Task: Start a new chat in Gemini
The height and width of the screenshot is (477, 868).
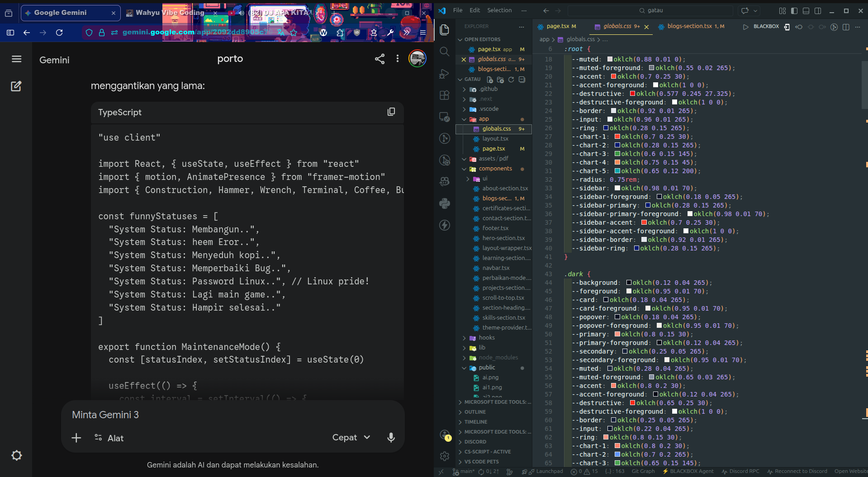Action: (x=16, y=86)
